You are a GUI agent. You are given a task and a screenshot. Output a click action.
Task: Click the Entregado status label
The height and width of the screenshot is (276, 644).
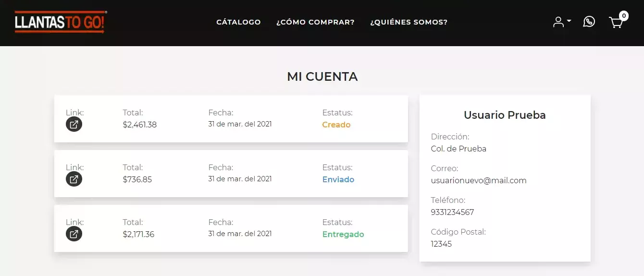coord(343,235)
